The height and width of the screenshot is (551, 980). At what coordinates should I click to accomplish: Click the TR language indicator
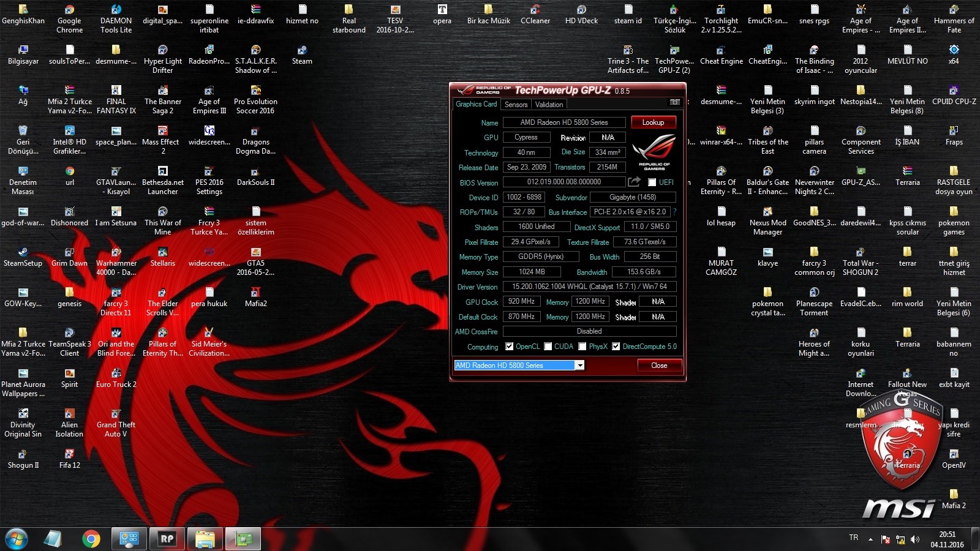tap(854, 538)
